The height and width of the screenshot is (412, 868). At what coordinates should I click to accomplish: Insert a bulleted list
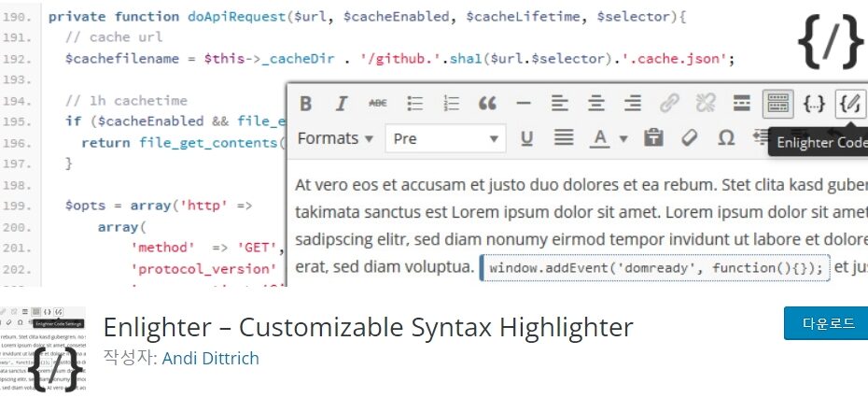click(414, 104)
